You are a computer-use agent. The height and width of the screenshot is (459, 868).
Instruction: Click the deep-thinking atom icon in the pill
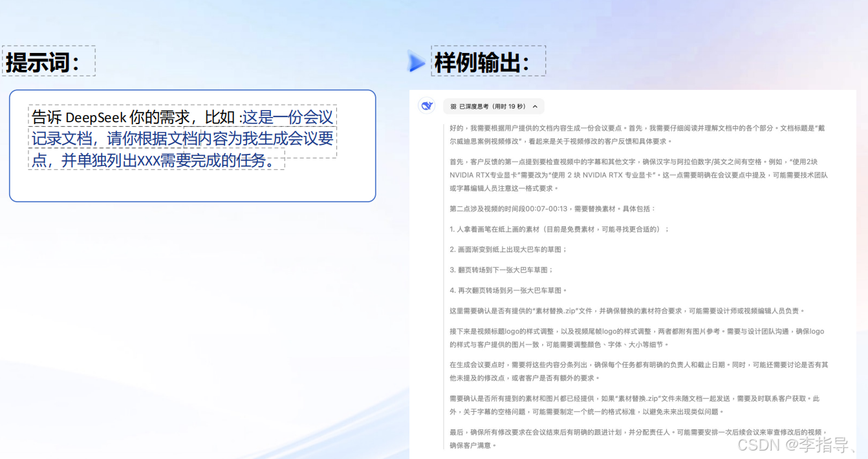pyautogui.click(x=453, y=106)
